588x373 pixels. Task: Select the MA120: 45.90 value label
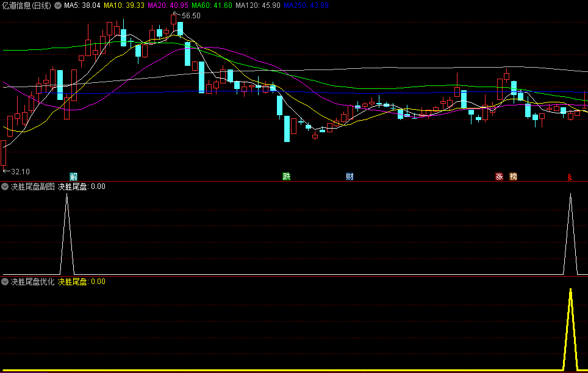coord(258,5)
